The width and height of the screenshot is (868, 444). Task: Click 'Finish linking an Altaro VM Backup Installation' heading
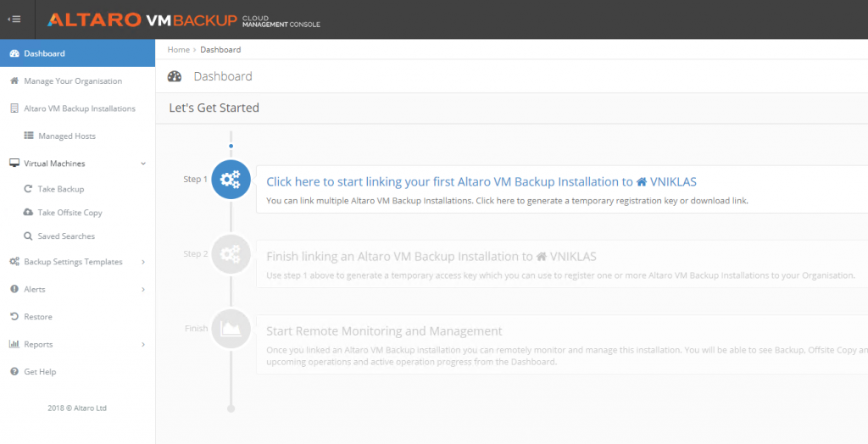tap(431, 257)
